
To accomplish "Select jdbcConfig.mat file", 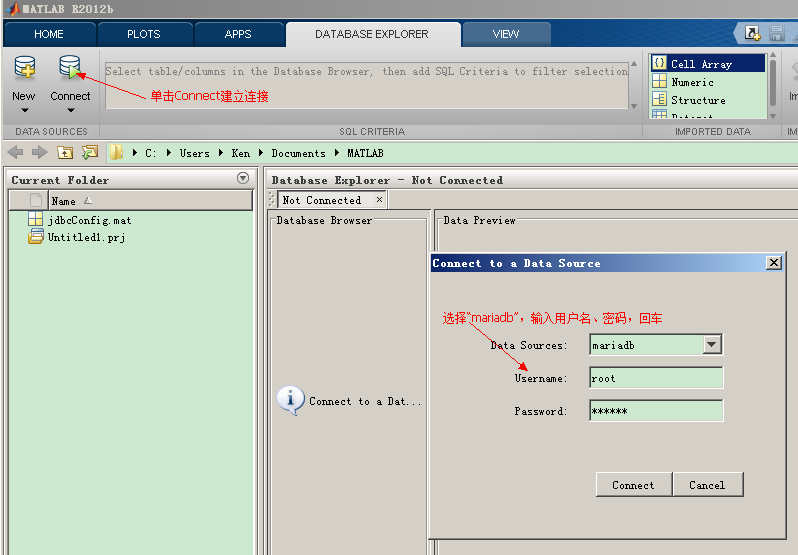I will (x=90, y=220).
